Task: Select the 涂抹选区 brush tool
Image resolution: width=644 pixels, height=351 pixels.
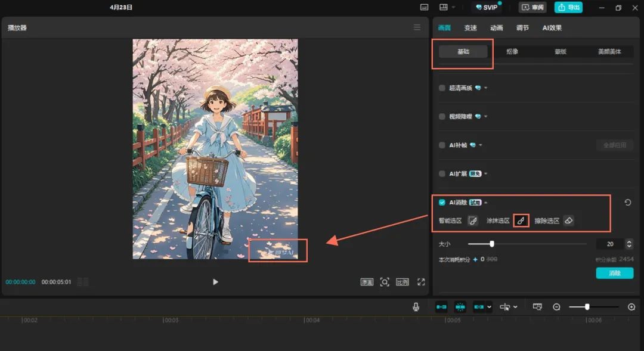Action: (x=521, y=221)
